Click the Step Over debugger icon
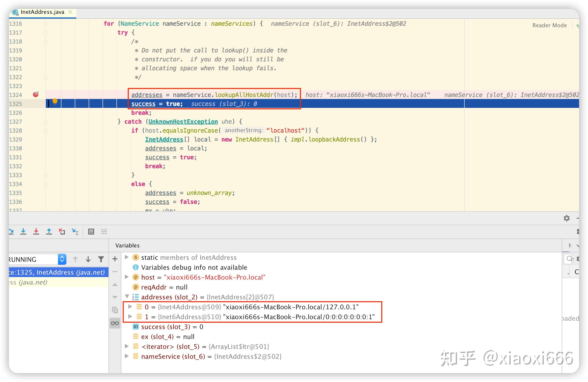 click(x=11, y=231)
